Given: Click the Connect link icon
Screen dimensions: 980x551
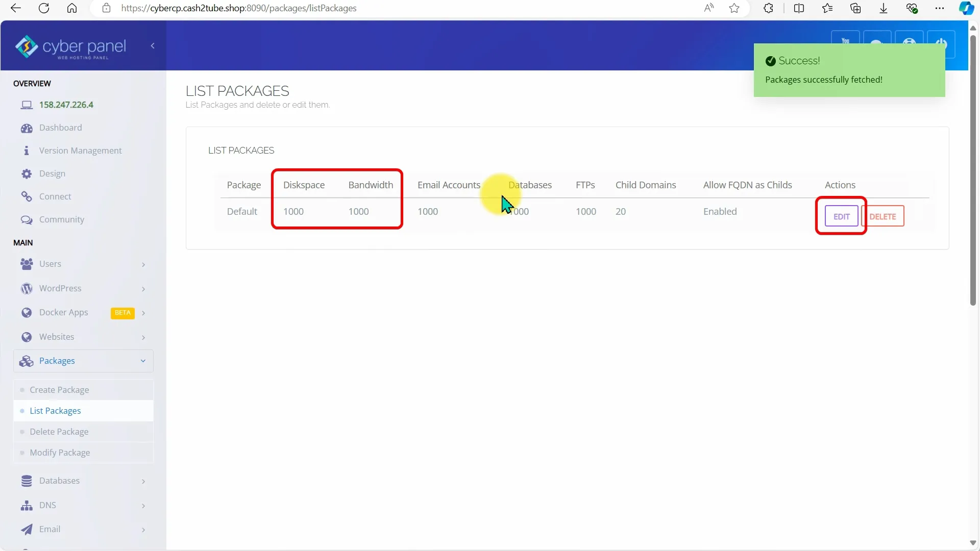Looking at the screenshot, I should point(27,196).
